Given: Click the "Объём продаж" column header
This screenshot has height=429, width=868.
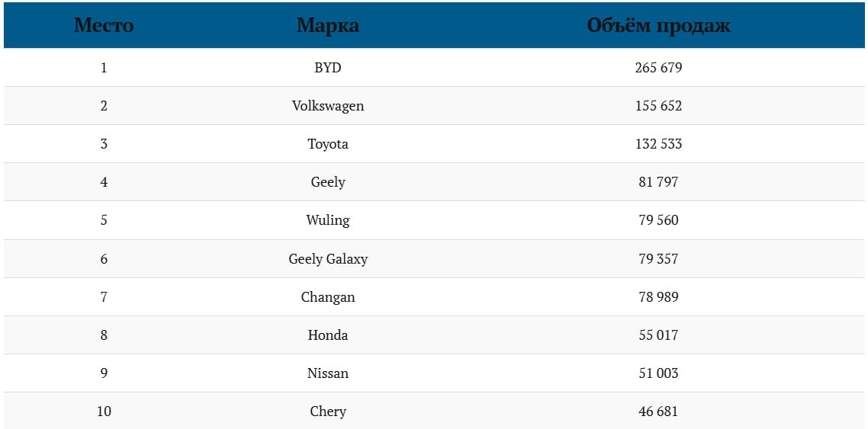Looking at the screenshot, I should coord(658,25).
